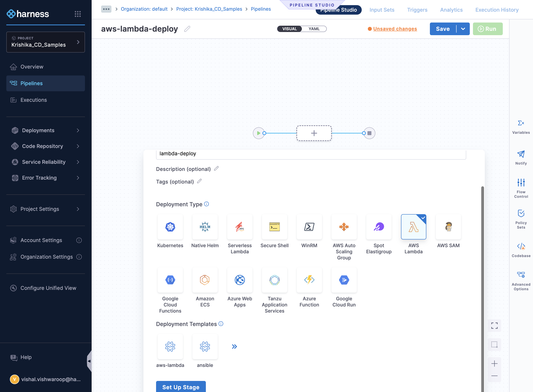Screen dimensions: 533x392
Task: Go to Overview page
Action: [x=46, y=67]
